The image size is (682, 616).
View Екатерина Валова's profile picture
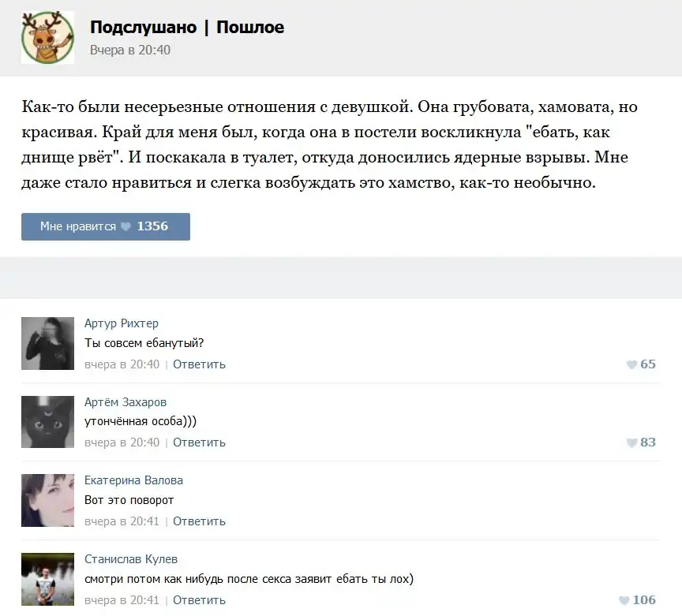[47, 500]
